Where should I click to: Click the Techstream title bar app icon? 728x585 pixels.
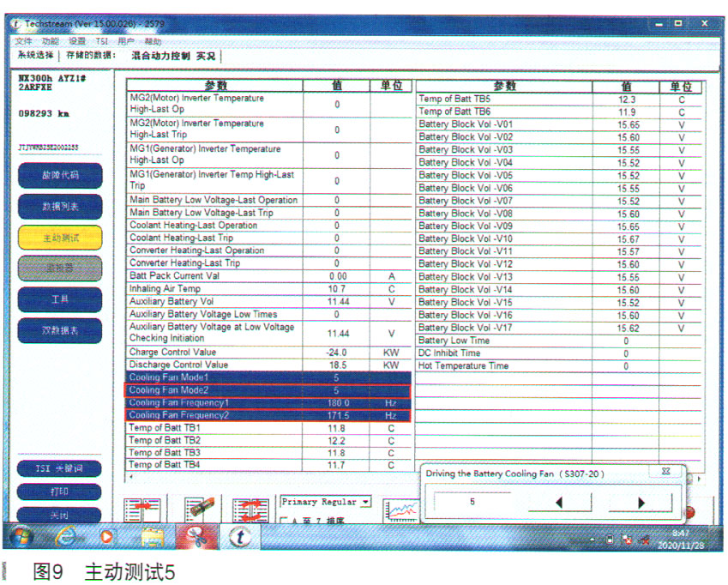tap(15, 23)
